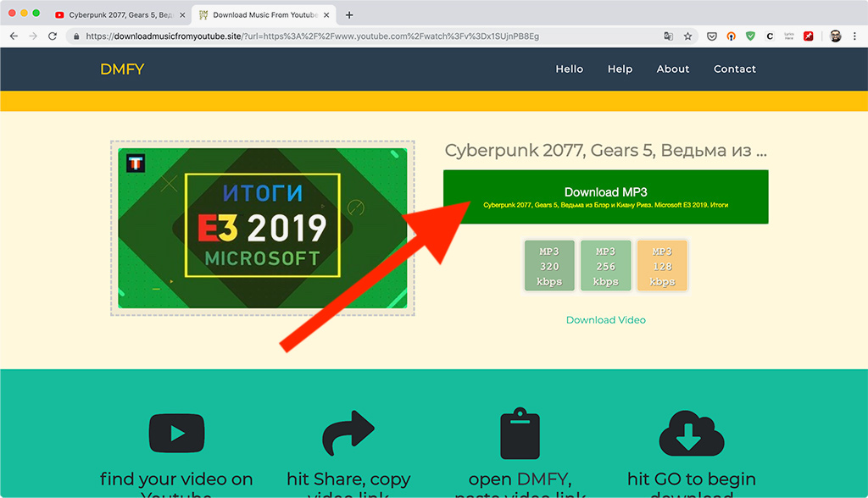This screenshot has width=868, height=498.
Task: Choose the orange MP3 128 kbps option
Action: click(x=662, y=266)
